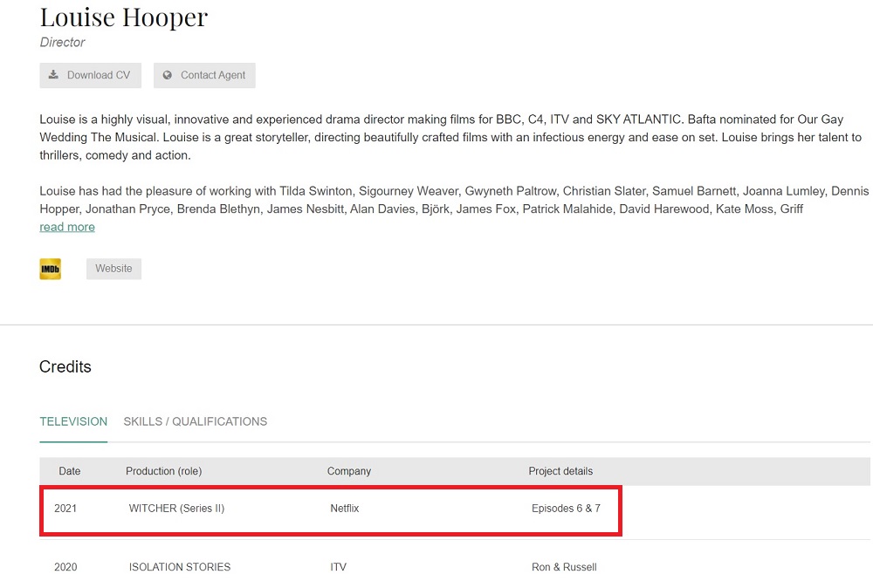The height and width of the screenshot is (588, 873).
Task: Expand the bio with read more
Action: [x=67, y=227]
